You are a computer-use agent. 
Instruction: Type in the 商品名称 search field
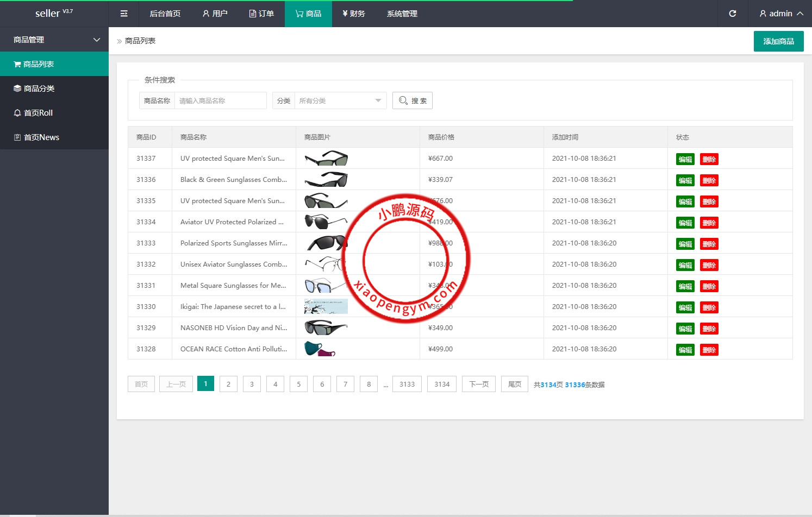pyautogui.click(x=220, y=100)
